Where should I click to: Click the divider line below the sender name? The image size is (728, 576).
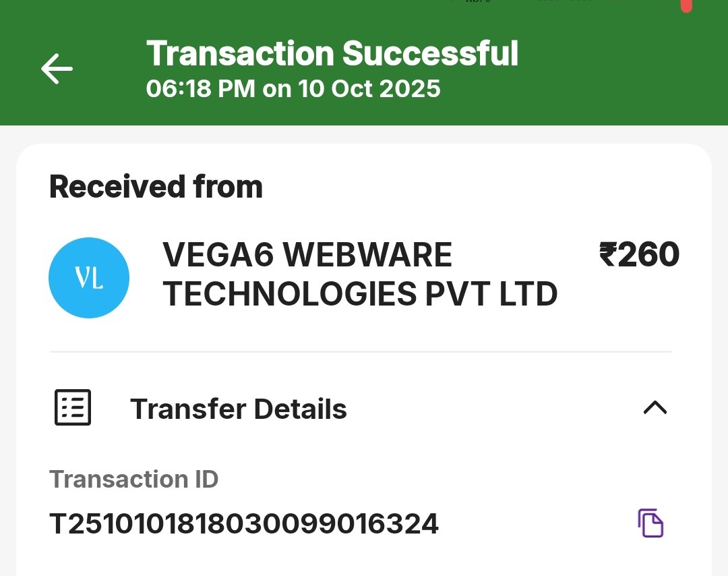pos(361,351)
